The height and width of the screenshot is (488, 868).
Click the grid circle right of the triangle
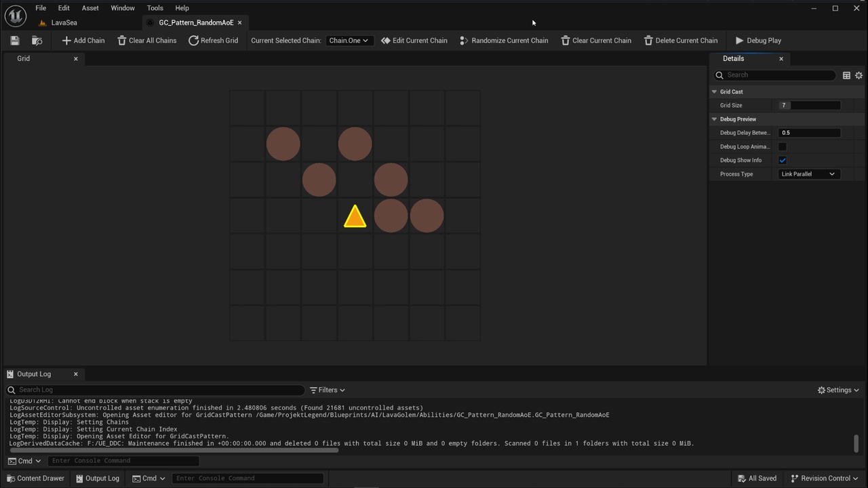coord(391,216)
